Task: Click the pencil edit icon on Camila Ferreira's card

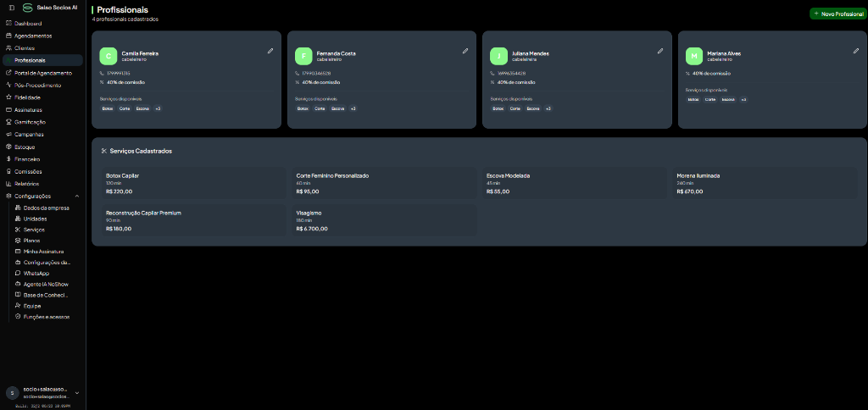Action: point(270,51)
